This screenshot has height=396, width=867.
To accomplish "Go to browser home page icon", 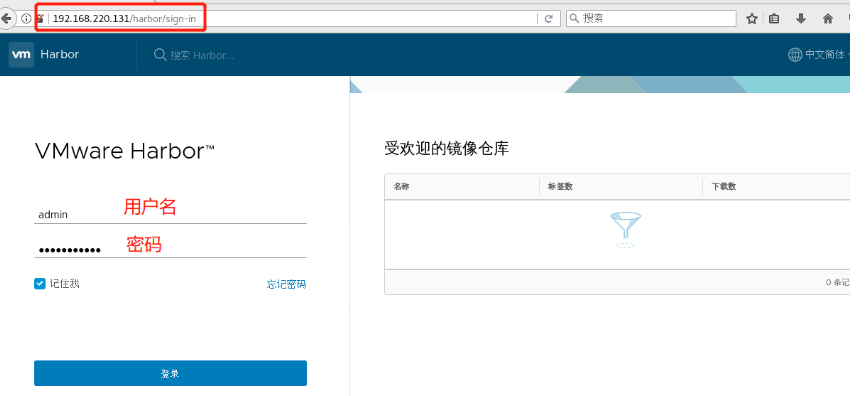I will coord(828,18).
